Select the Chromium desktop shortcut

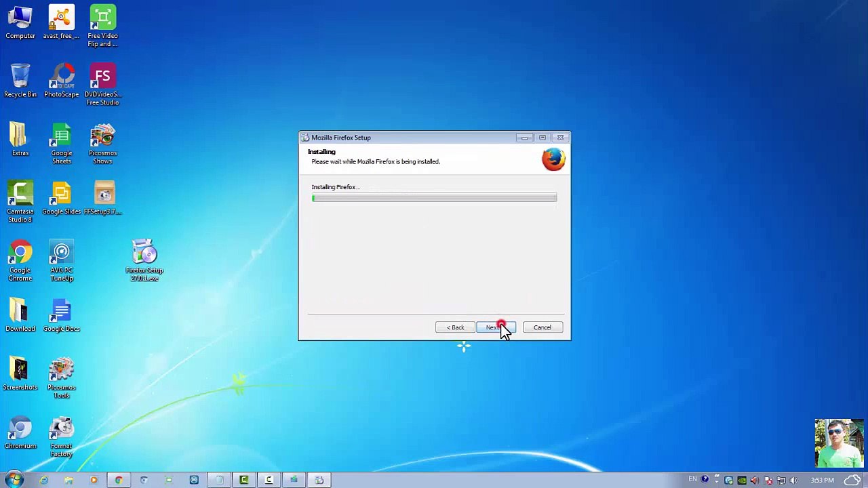[x=20, y=432]
